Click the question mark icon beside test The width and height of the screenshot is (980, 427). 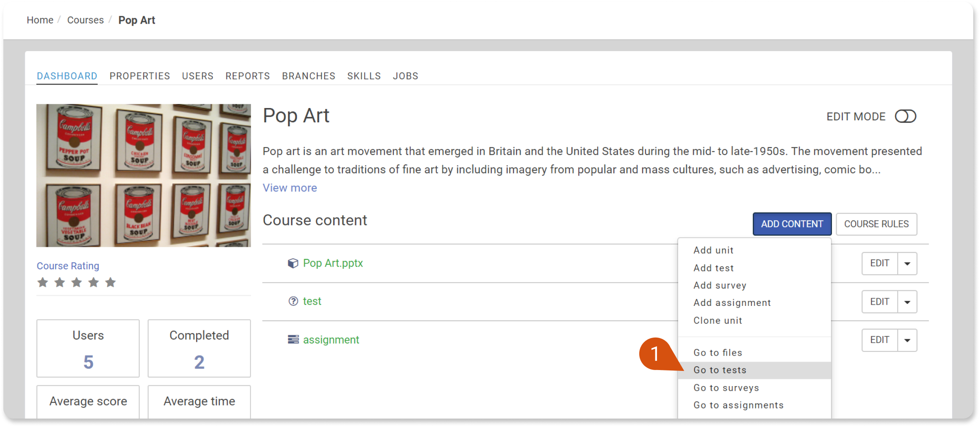(293, 301)
